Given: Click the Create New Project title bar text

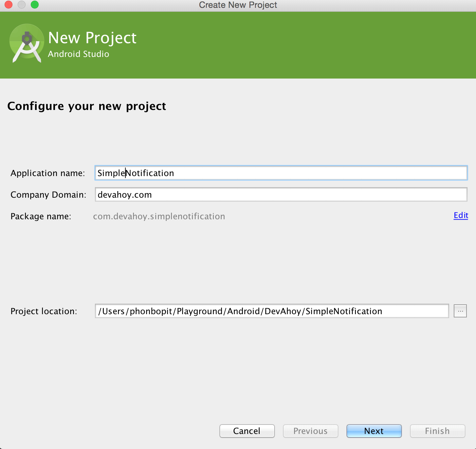Looking at the screenshot, I should coord(238,5).
